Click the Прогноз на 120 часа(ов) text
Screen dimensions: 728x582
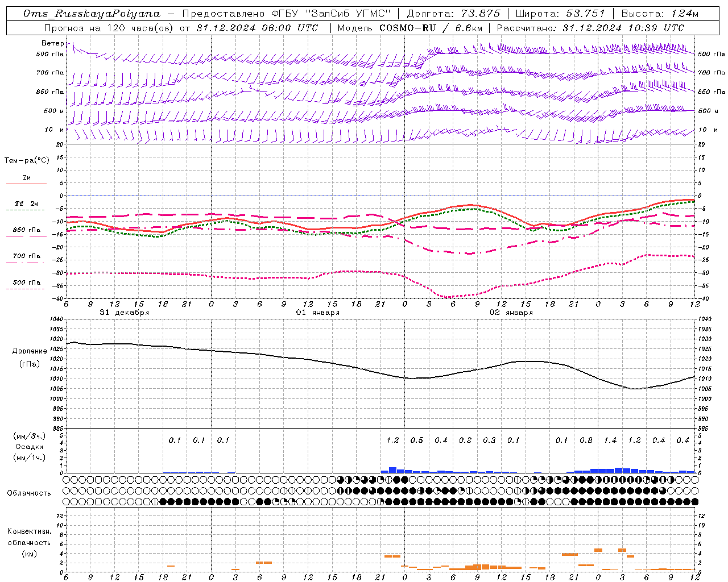pyautogui.click(x=109, y=28)
